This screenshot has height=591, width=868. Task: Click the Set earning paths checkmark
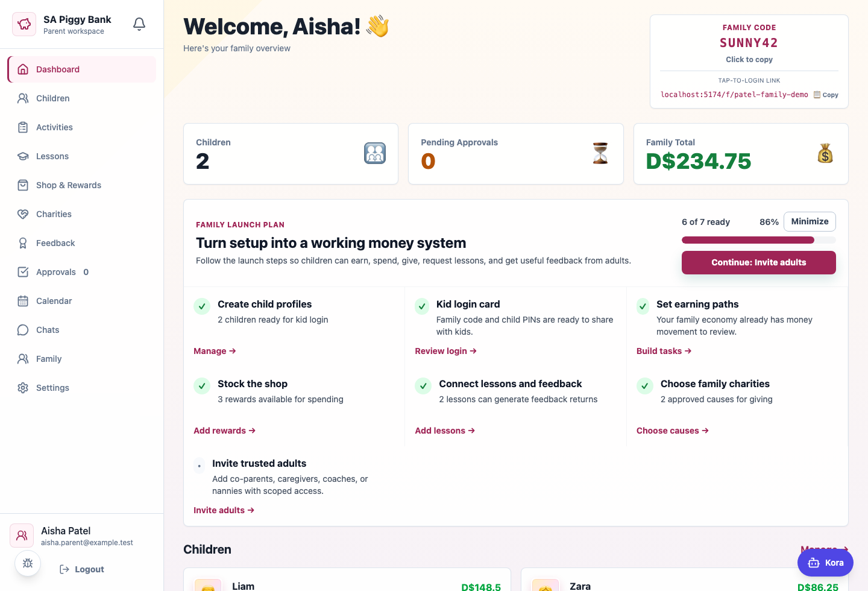point(643,306)
